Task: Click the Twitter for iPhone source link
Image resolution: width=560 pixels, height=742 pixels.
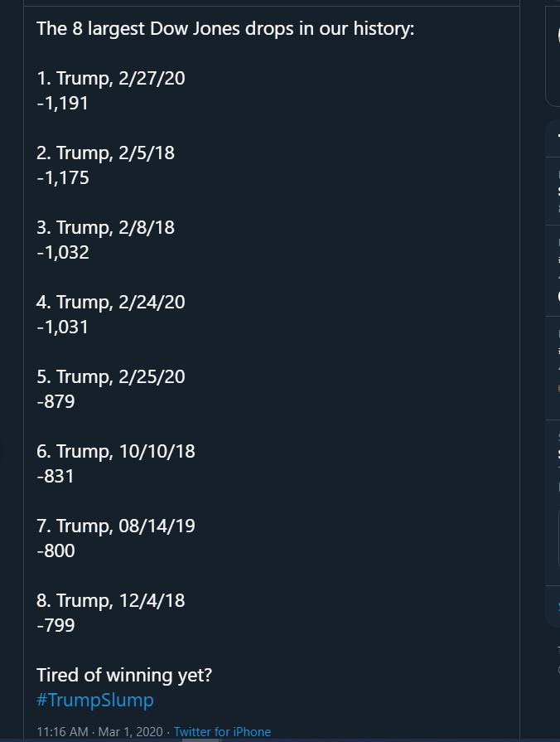Action: pyautogui.click(x=222, y=731)
